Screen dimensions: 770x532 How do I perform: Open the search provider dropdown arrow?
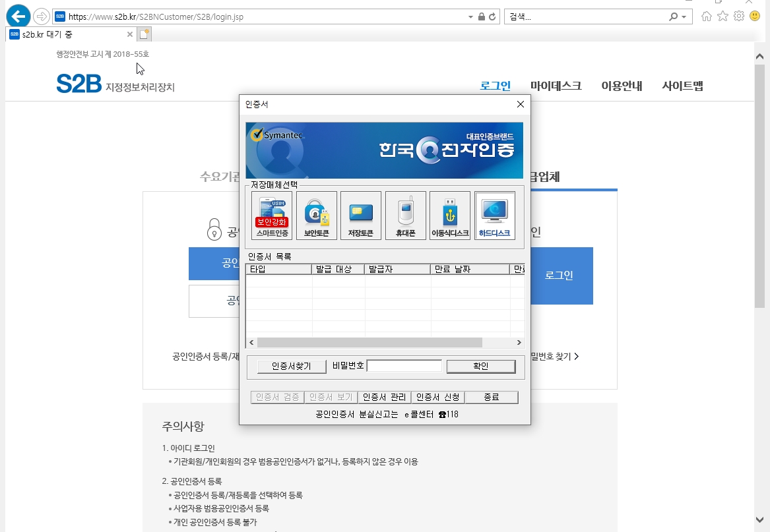tap(684, 16)
